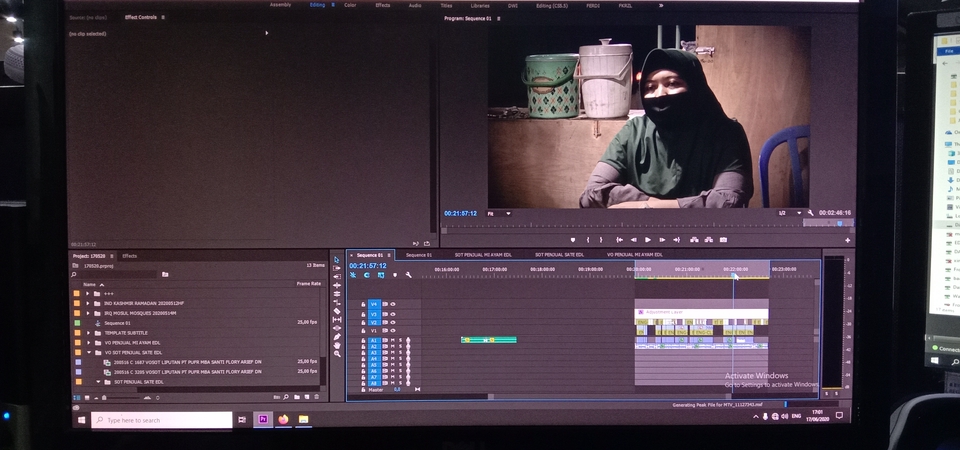The height and width of the screenshot is (450, 960).
Task: Select the Adjustment Layer clip on V3
Action: pyautogui.click(x=701, y=313)
